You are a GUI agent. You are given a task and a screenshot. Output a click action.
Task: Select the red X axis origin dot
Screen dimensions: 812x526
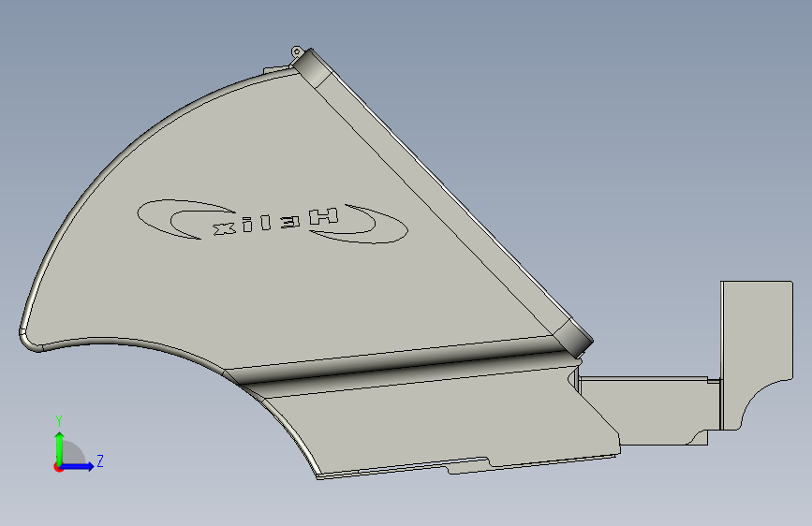[58, 467]
